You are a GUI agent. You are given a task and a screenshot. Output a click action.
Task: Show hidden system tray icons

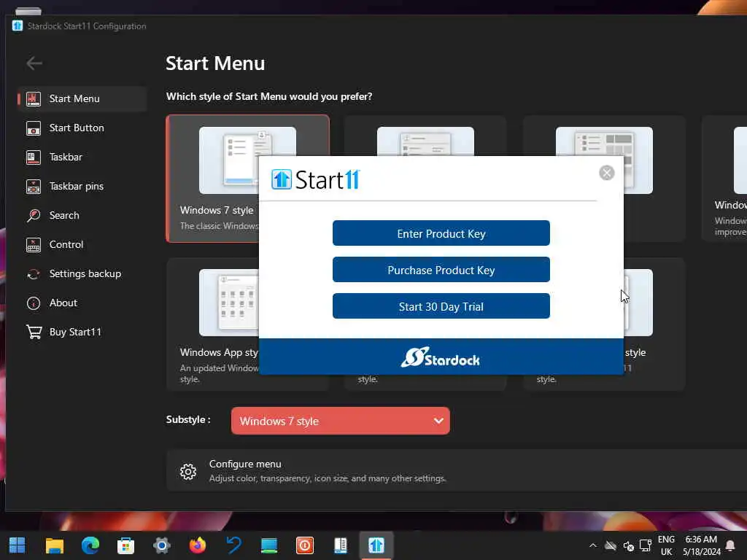[x=592, y=545]
